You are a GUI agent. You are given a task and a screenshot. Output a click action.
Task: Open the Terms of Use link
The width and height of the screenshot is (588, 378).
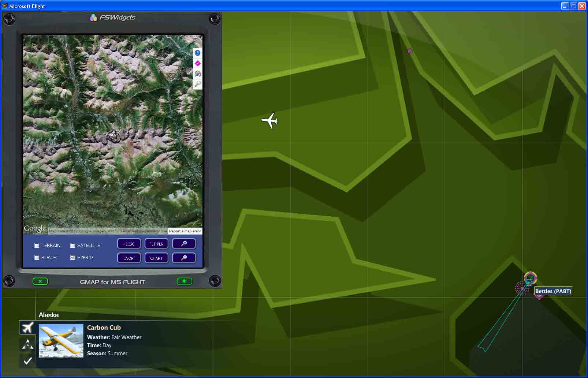point(156,231)
